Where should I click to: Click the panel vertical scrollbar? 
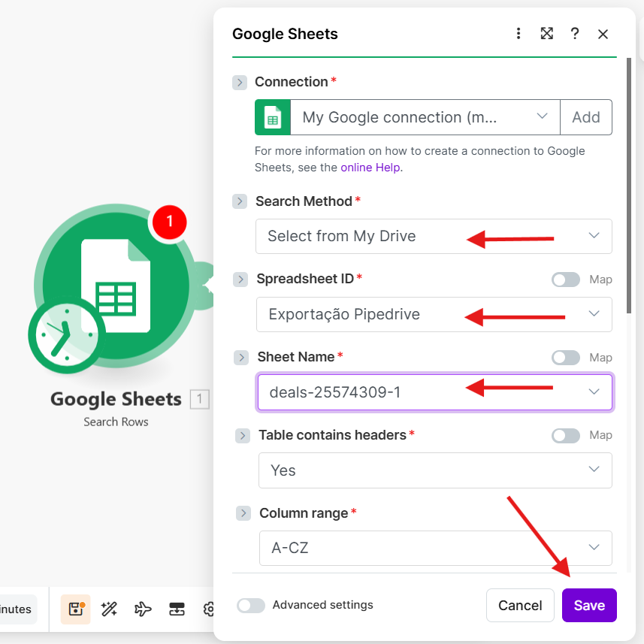point(629,186)
